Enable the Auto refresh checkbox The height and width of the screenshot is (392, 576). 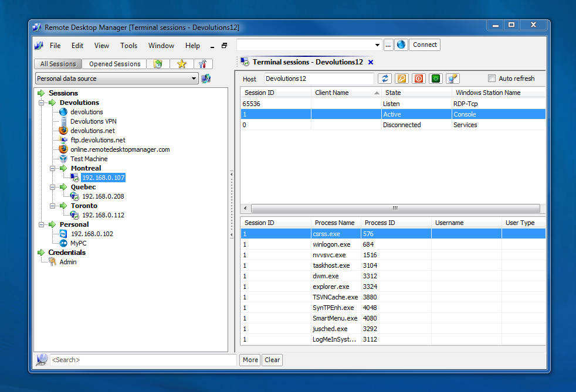(x=492, y=79)
